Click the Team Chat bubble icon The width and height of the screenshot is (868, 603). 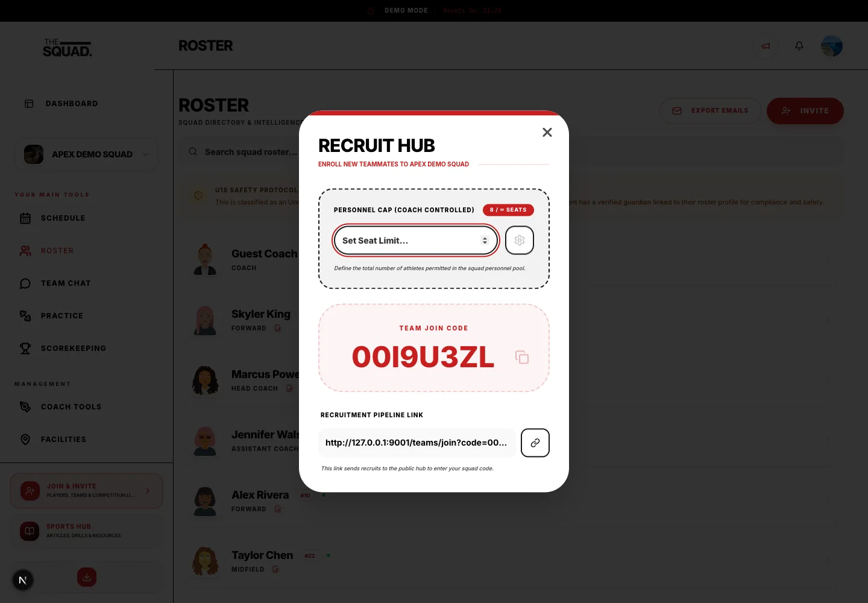pyautogui.click(x=25, y=283)
